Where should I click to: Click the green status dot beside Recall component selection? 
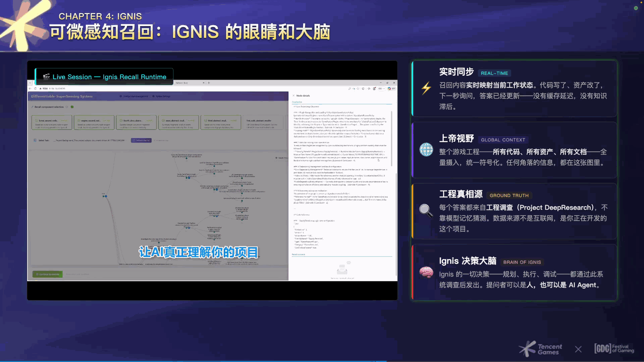(x=72, y=107)
